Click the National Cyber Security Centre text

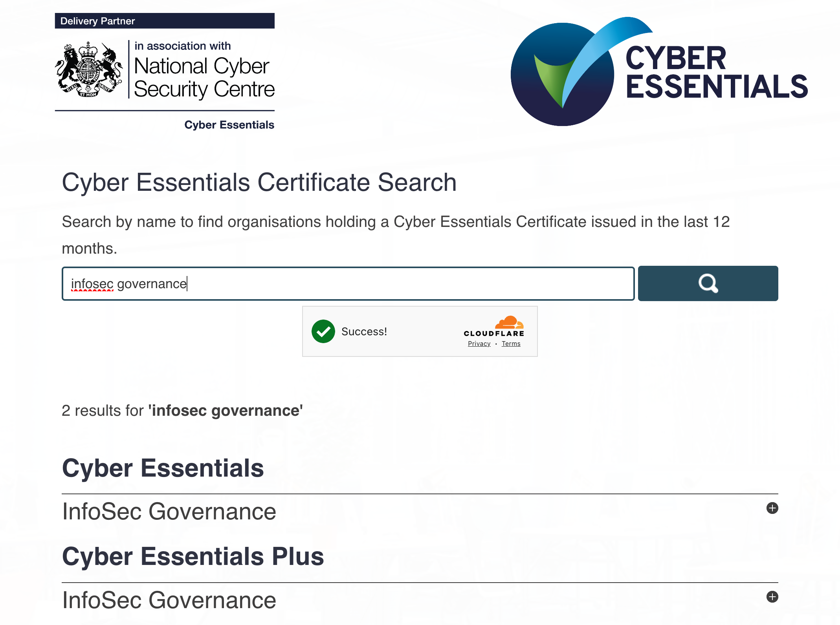point(204,77)
